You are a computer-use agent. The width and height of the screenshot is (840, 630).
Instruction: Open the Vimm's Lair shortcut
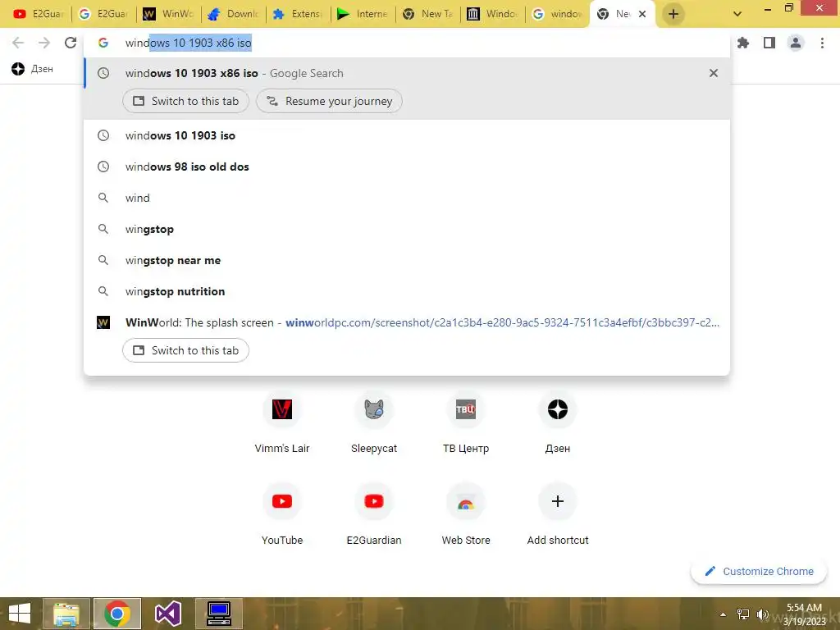[282, 423]
